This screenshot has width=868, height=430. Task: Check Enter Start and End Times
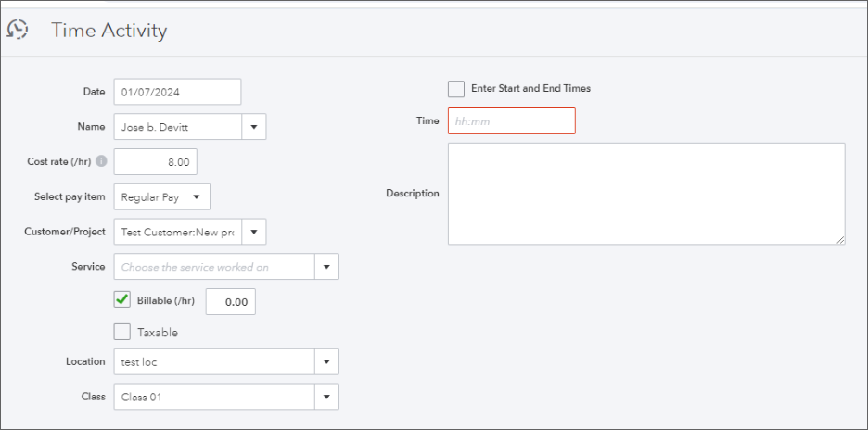point(456,89)
